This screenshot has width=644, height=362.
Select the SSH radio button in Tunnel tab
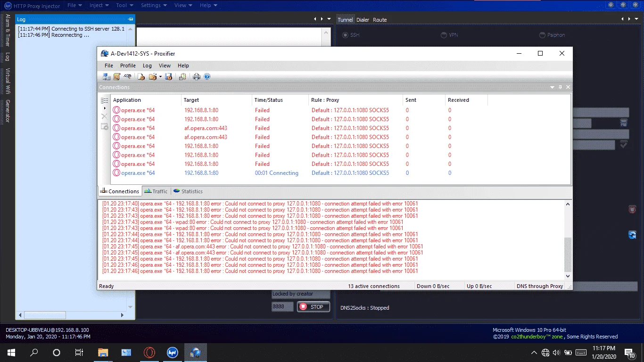coord(346,35)
